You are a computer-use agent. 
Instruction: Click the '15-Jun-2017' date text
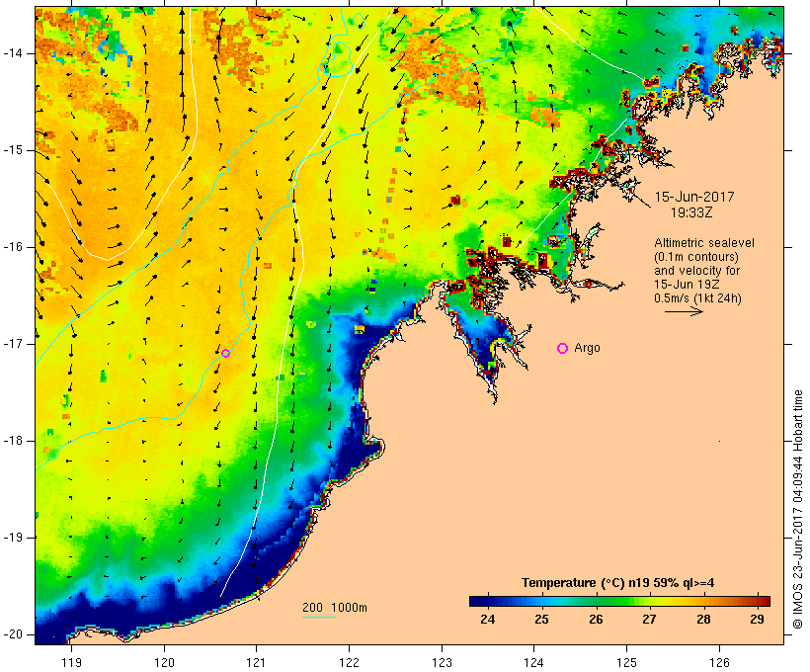tap(694, 197)
